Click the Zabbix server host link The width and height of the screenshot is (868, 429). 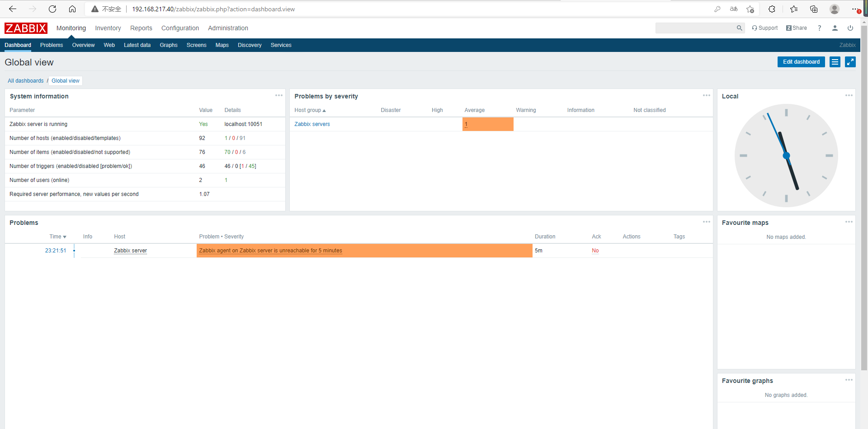coord(130,251)
